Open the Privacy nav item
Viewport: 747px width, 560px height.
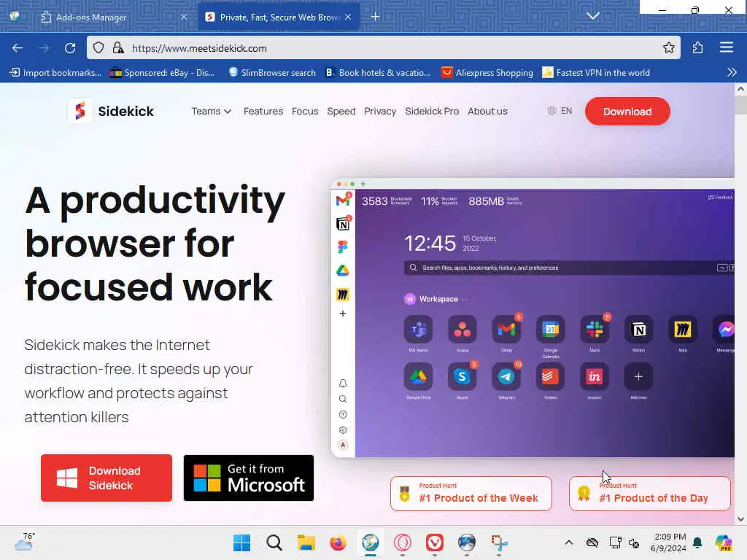(380, 111)
